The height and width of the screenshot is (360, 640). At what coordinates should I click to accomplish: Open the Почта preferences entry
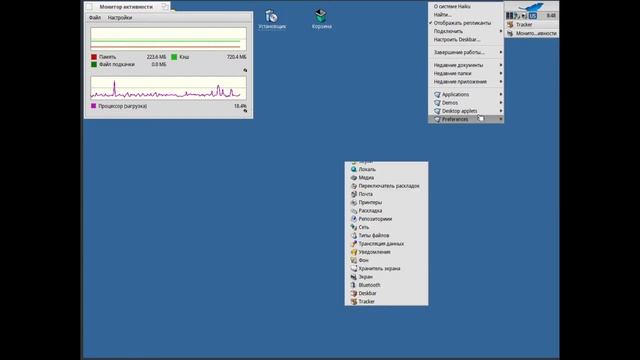coord(386,194)
